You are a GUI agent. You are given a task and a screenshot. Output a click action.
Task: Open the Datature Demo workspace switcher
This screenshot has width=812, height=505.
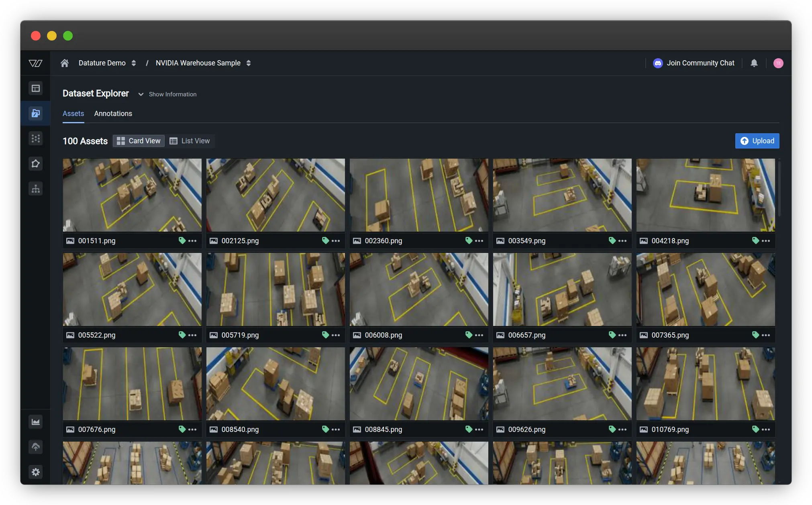[x=107, y=63]
